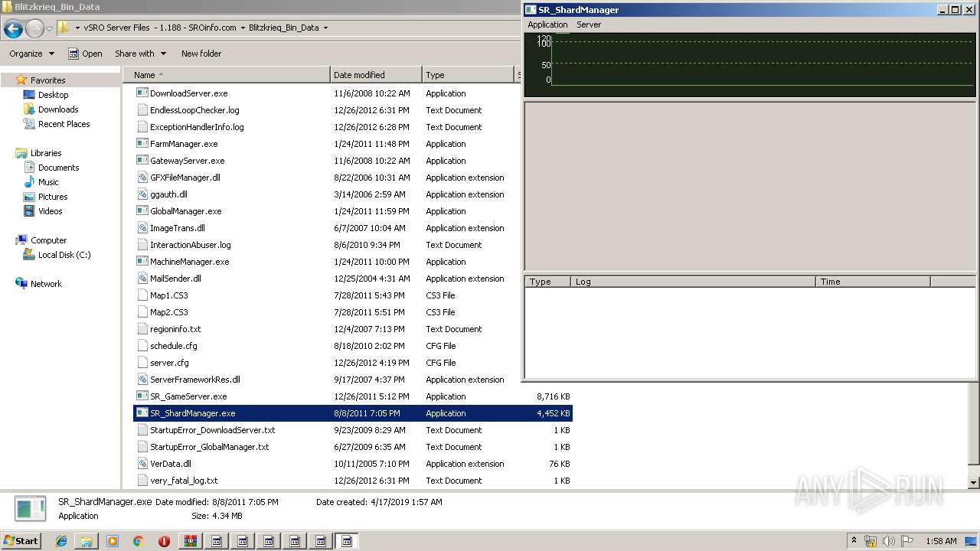Image resolution: width=980 pixels, height=551 pixels.
Task: Open Server menu in SR_ShardManager
Action: (x=589, y=24)
